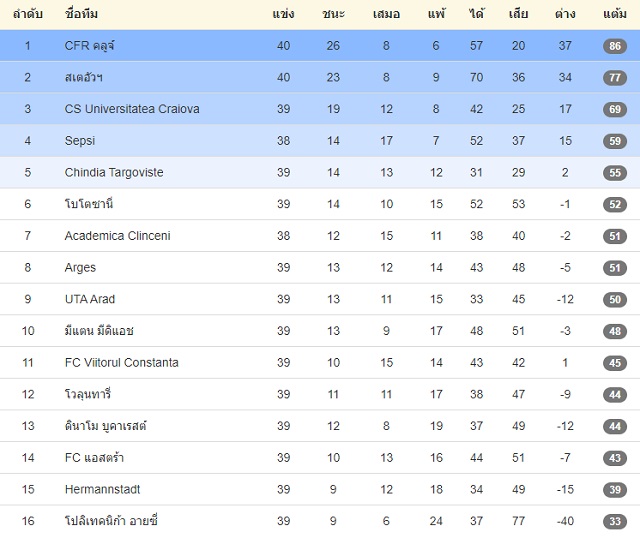The width and height of the screenshot is (640, 544).
Task: Select the สเตอัวฯ team row
Action: 320,77
